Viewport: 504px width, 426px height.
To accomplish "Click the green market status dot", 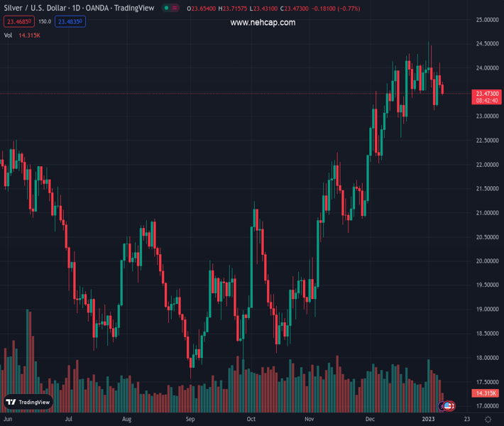I will pos(167,8).
